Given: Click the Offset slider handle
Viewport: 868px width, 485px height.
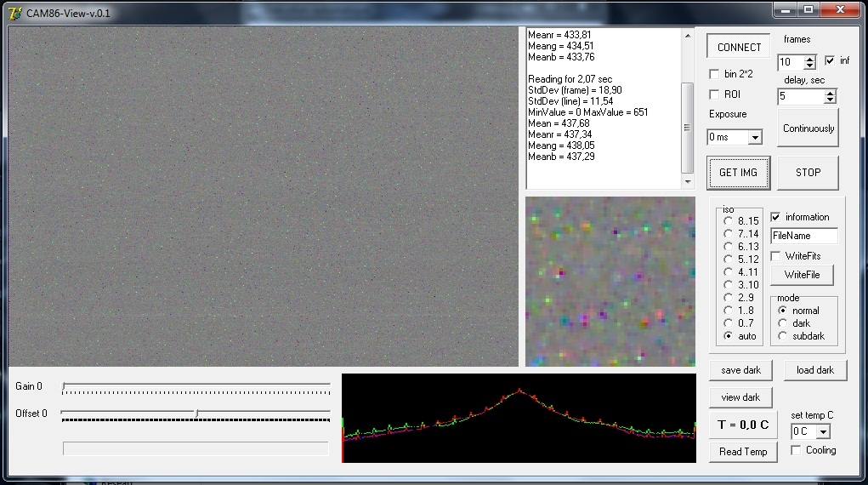Looking at the screenshot, I should 197,413.
